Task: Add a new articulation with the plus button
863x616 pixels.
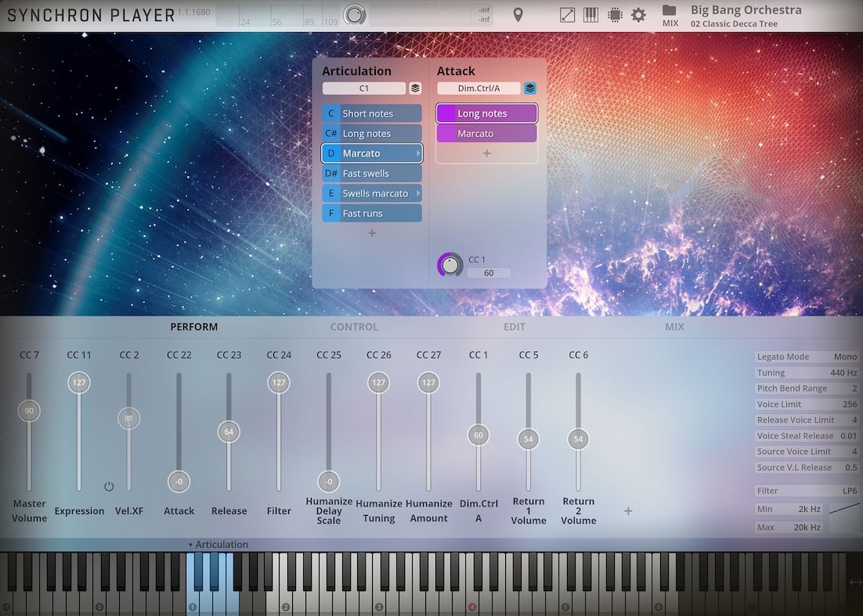Action: point(371,232)
